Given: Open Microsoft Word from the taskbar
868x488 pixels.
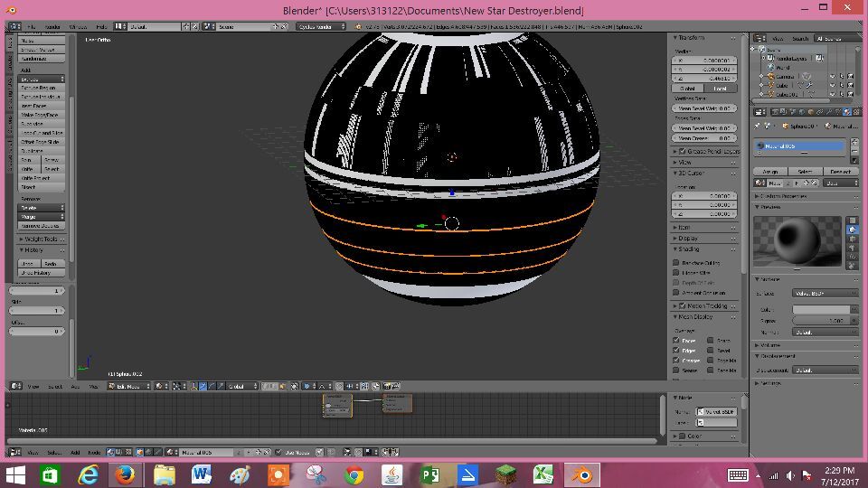Looking at the screenshot, I should [202, 474].
